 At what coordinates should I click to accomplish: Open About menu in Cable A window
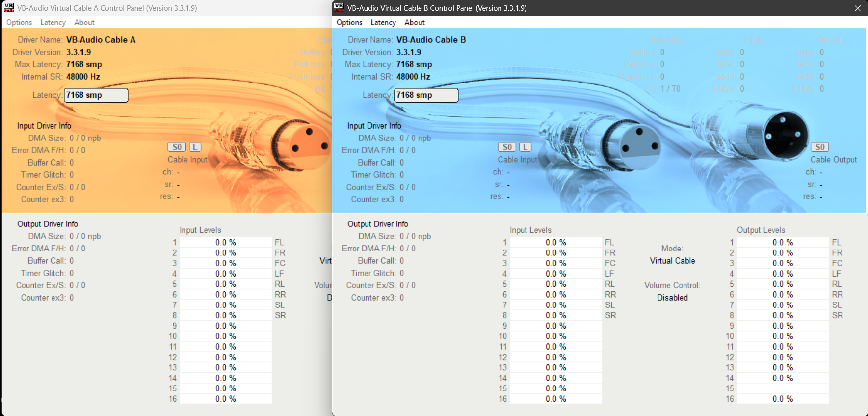click(x=84, y=22)
